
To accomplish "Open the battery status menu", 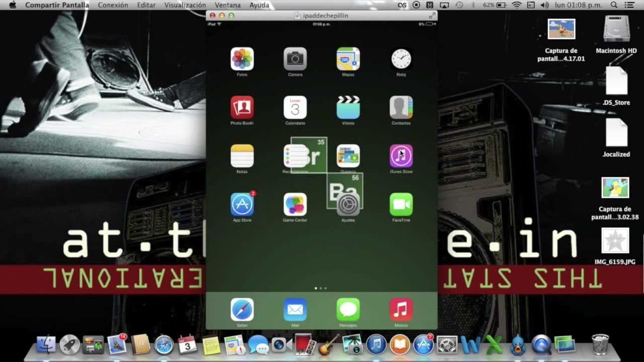I will [x=495, y=5].
